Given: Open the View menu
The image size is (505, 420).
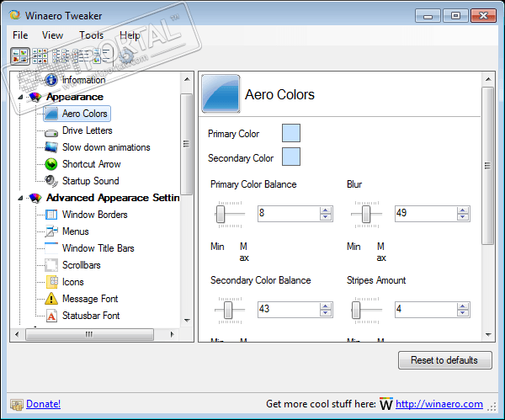Looking at the screenshot, I should [x=52, y=35].
